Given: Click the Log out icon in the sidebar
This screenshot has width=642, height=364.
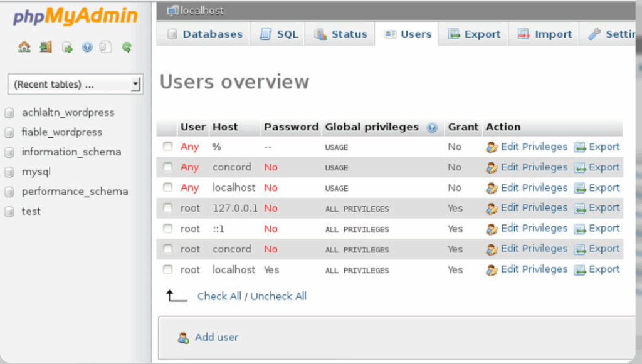Looking at the screenshot, I should coord(45,46).
